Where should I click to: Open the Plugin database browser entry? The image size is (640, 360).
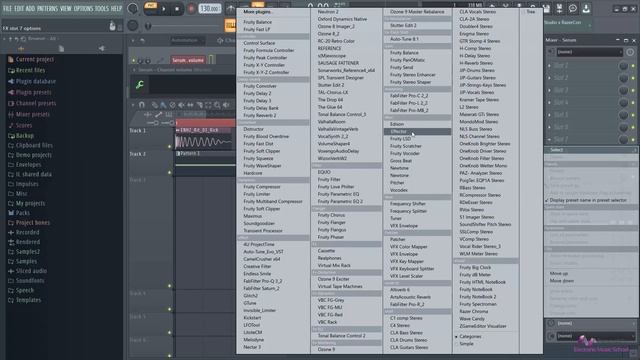pos(36,81)
